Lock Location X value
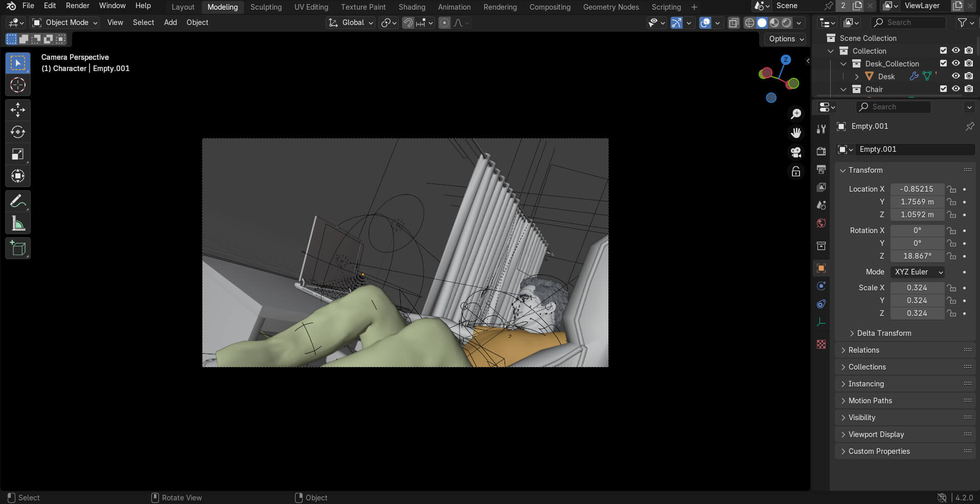Viewport: 980px width, 504px height. point(951,189)
